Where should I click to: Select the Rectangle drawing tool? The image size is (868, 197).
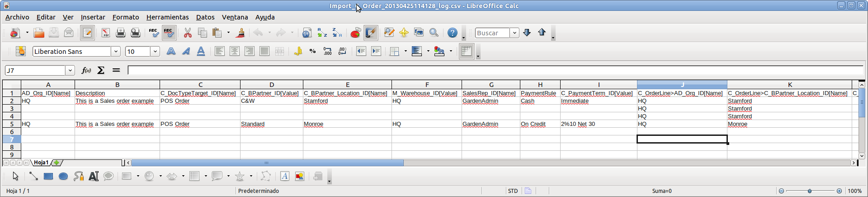[48, 177]
